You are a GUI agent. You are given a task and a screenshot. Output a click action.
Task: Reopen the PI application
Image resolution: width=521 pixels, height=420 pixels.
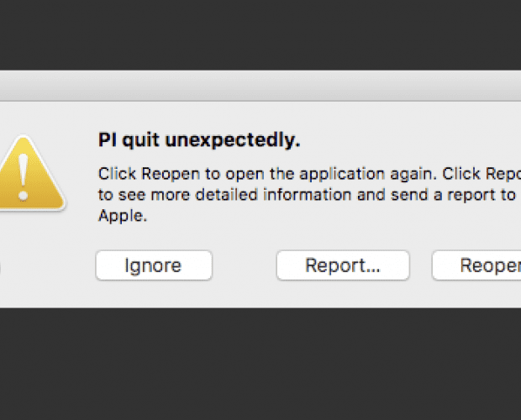(x=476, y=265)
